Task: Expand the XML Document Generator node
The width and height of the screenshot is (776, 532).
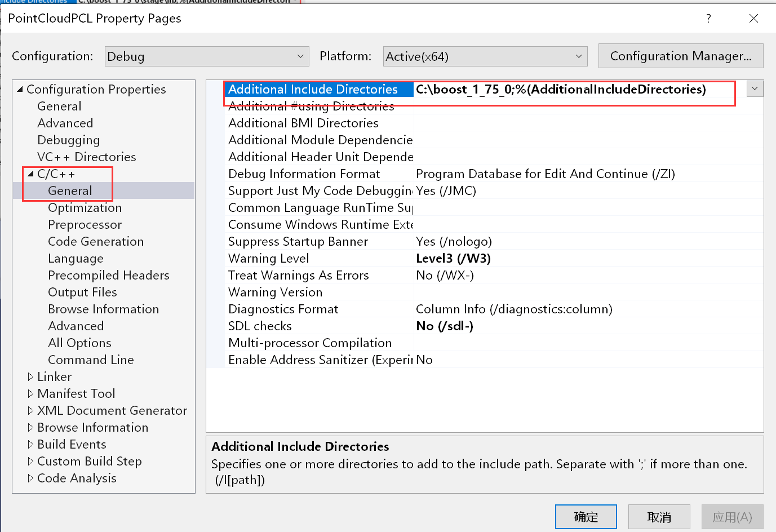Action: [32, 410]
